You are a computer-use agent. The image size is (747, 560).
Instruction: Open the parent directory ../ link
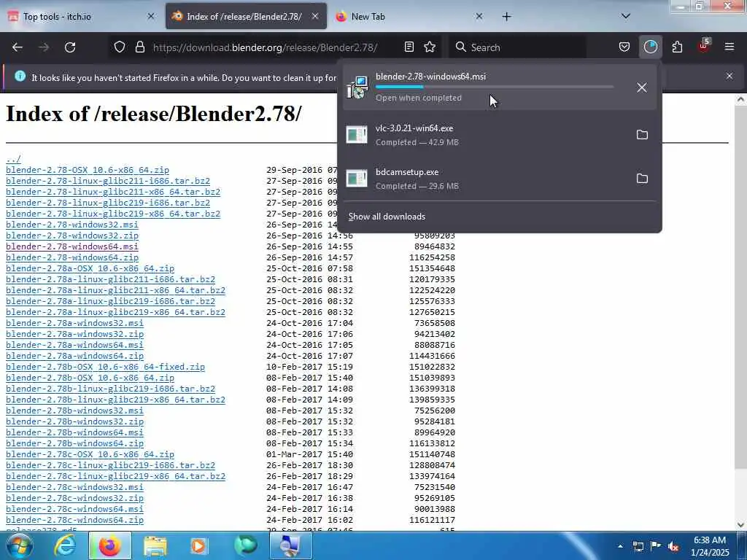tap(13, 159)
